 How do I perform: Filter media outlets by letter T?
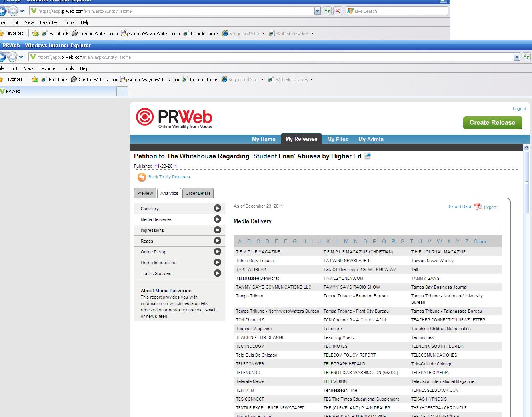coord(411,241)
